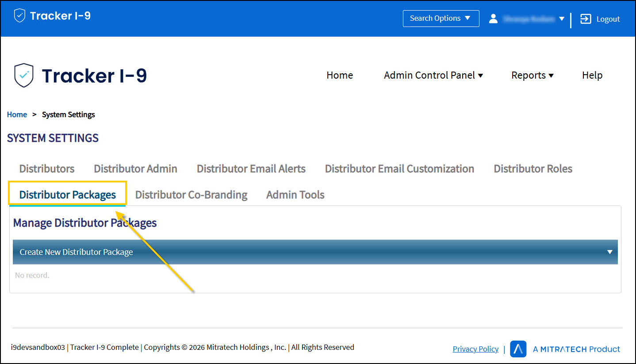Click the Logout arrow icon
Viewport: 636px width, 364px height.
coord(586,19)
